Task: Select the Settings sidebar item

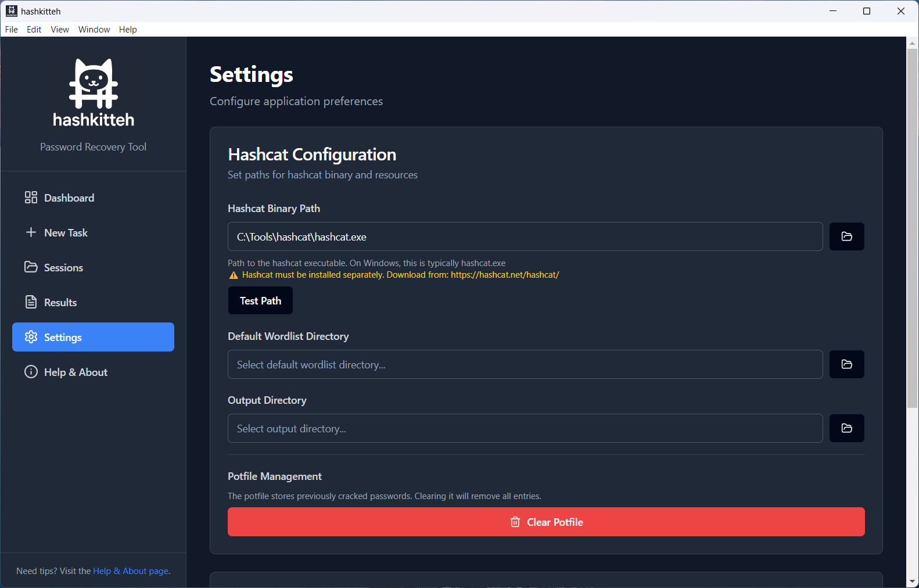Action: pyautogui.click(x=93, y=337)
